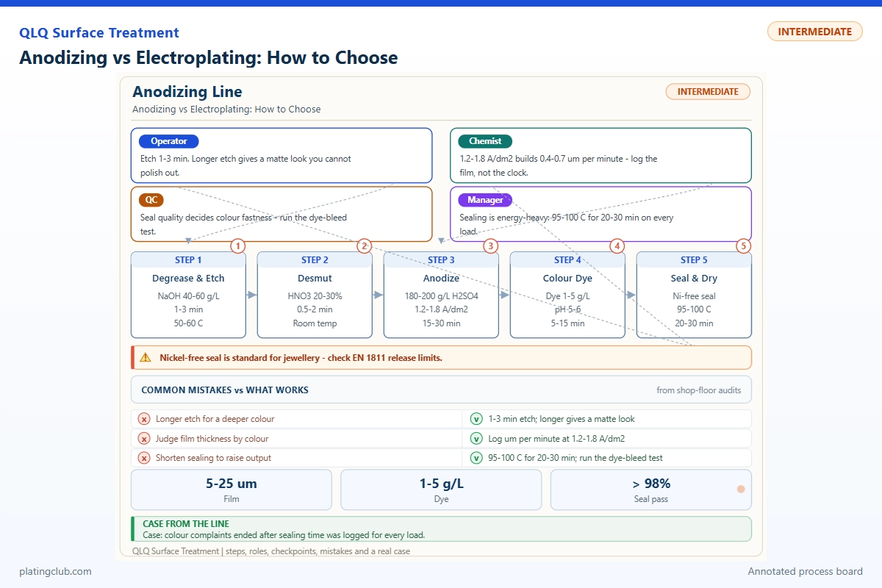Screen dimensions: 882x588
Task: Open the STEP 2 card header
Action: coord(315,259)
